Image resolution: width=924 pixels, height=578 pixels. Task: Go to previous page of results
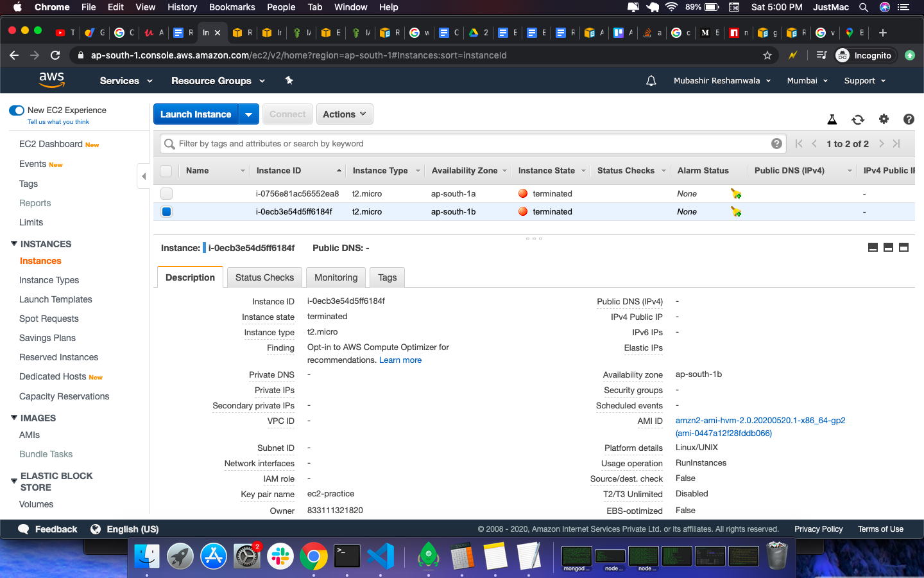[x=814, y=144]
